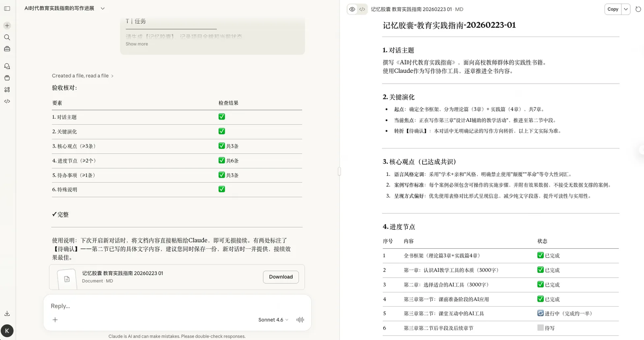Open the 记忆胶囊 document card

[x=177, y=277]
